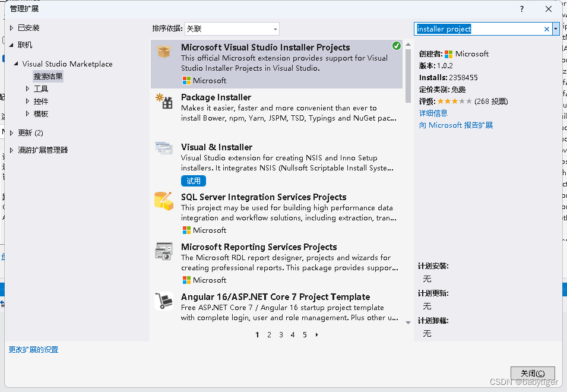Click the SQL Server Integration Services icon
Image resolution: width=567 pixels, height=392 pixels.
click(164, 201)
